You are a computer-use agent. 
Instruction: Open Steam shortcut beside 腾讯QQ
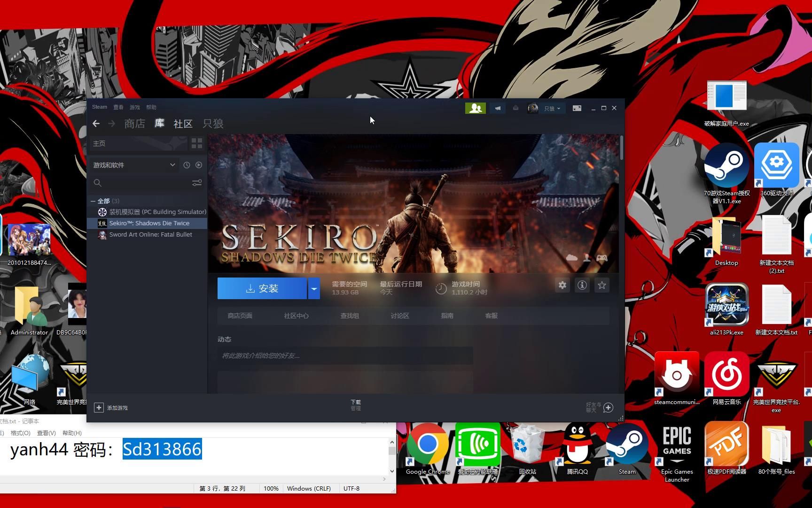pos(627,449)
